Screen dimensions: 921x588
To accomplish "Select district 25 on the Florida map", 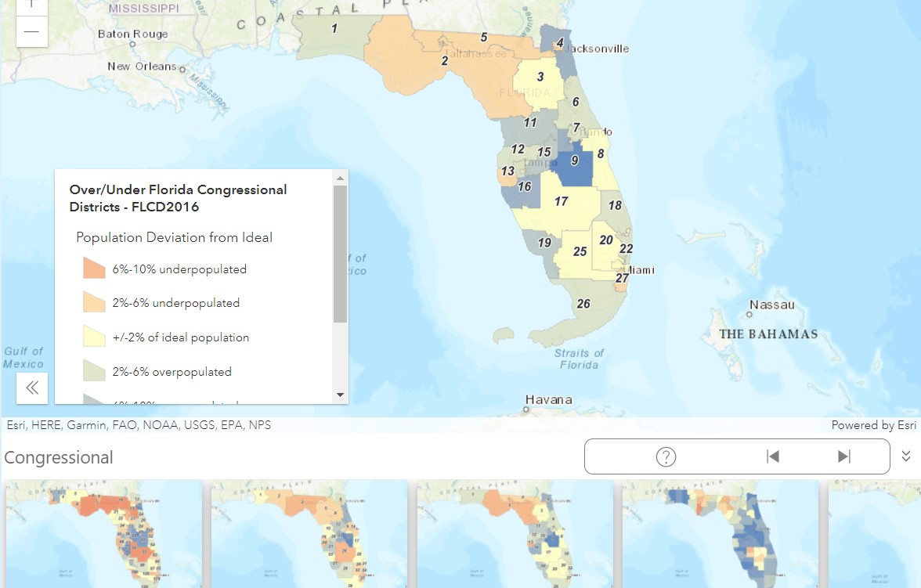I will (x=580, y=251).
